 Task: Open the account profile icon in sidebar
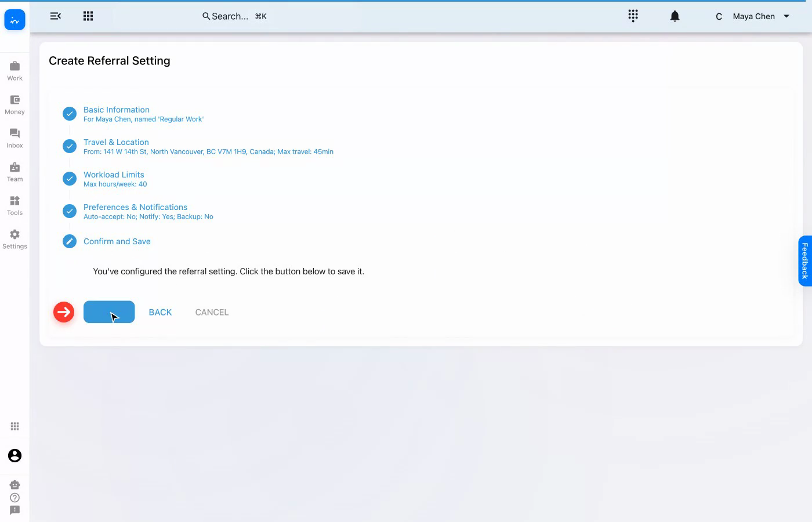pos(14,455)
